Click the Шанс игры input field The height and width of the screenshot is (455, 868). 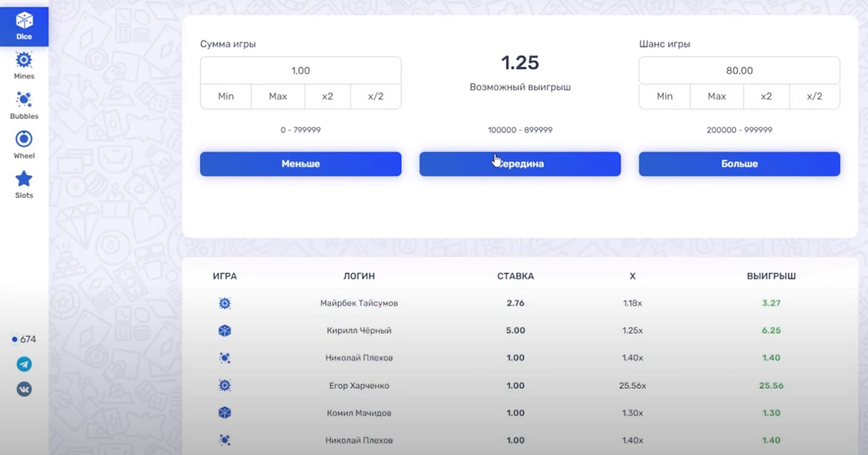pyautogui.click(x=739, y=71)
